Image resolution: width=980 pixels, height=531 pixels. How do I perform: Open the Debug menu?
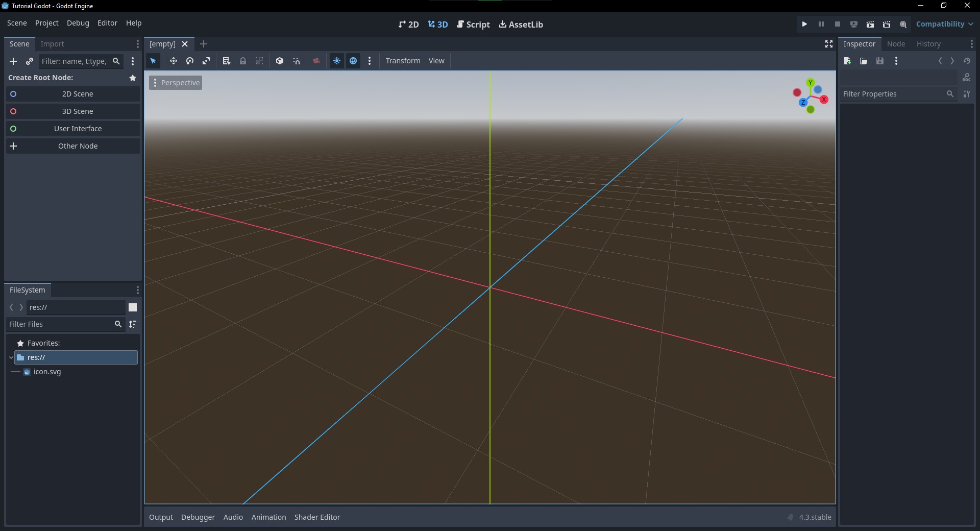point(78,23)
